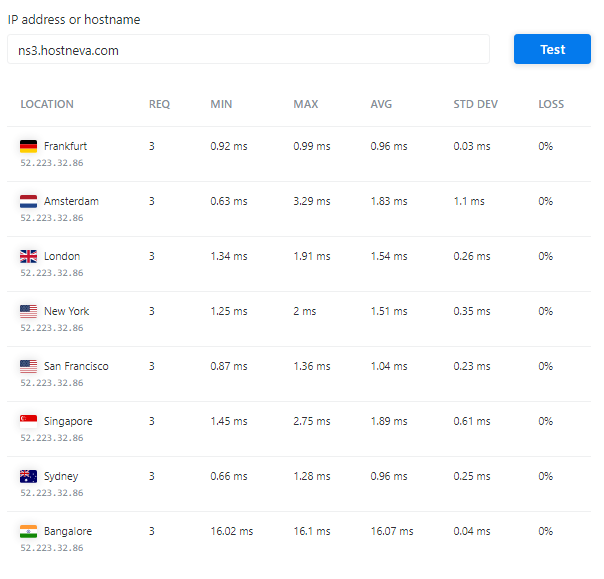Click the IP address under Singapore
Image resolution: width=604 pixels, height=579 pixels.
coord(52,438)
